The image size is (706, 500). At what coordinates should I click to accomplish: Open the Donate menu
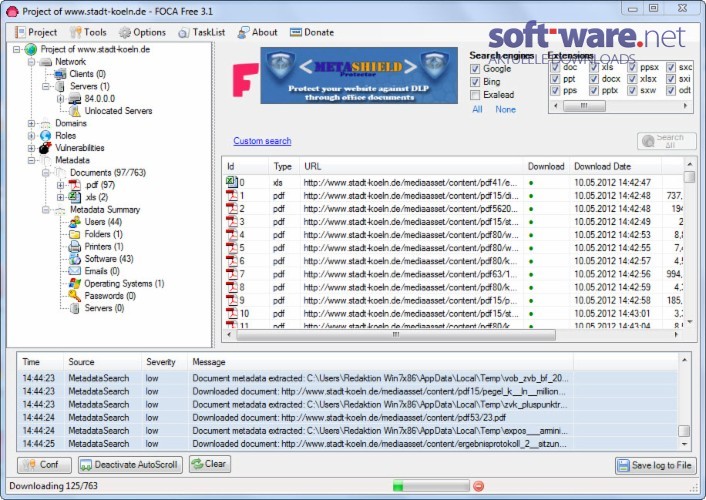(x=312, y=32)
